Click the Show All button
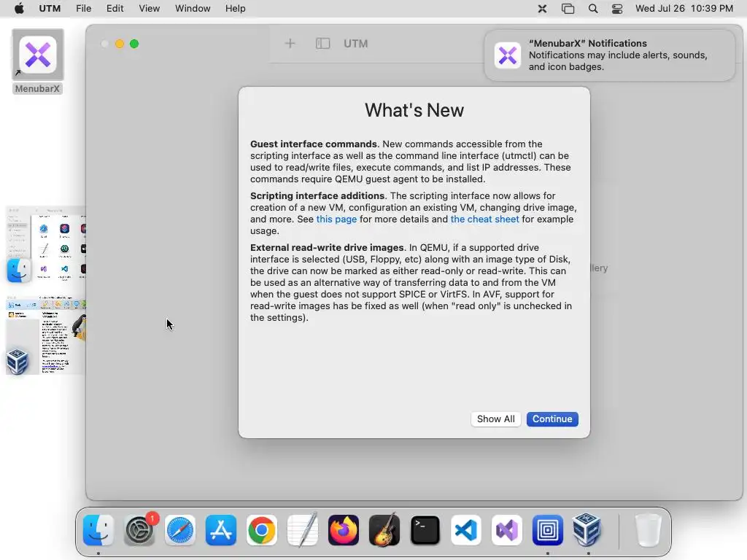The height and width of the screenshot is (560, 747). tap(495, 419)
